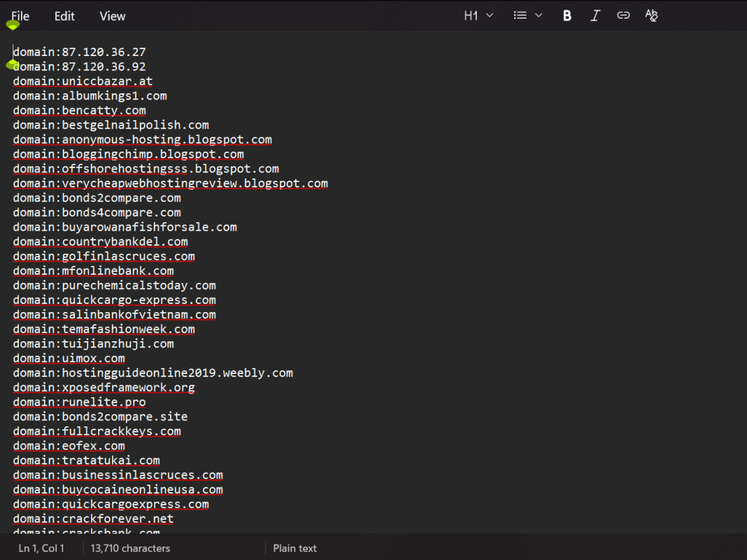Click the line domain:buyarowanafishforsale.com
Image resolution: width=747 pixels, height=560 pixels.
pyautogui.click(x=125, y=227)
